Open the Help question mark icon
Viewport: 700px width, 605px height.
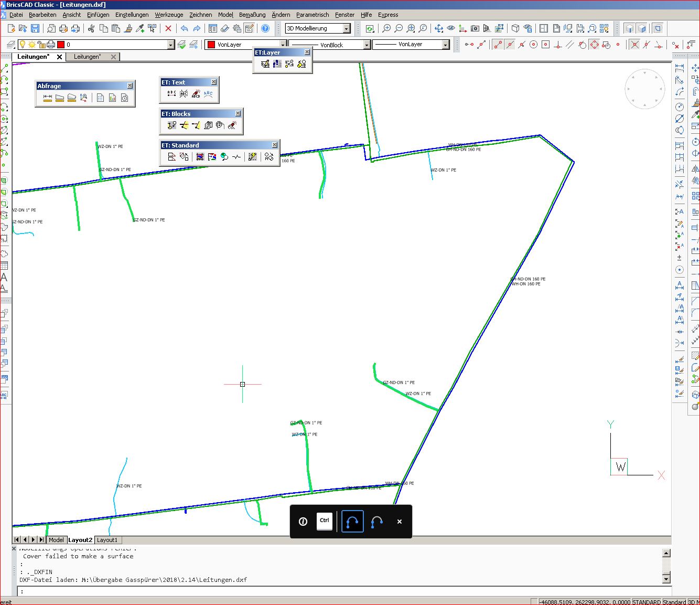coord(265,28)
